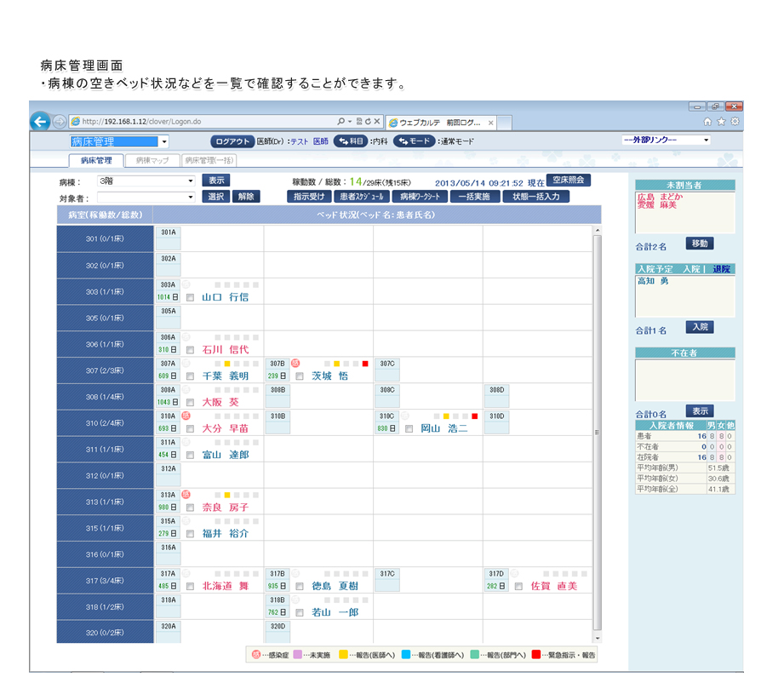Click the search magnifier in address bar
Image resolution: width=784 pixels, height=700 pixels.
point(341,121)
